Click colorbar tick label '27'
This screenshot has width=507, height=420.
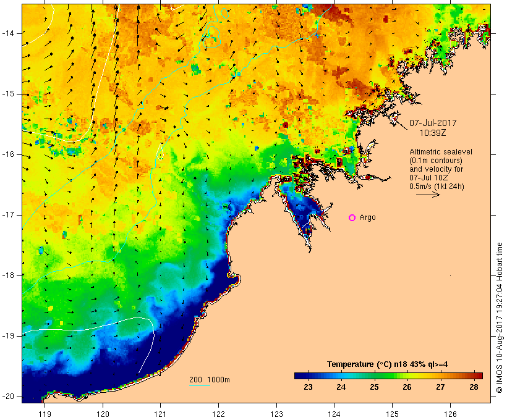click(x=440, y=387)
